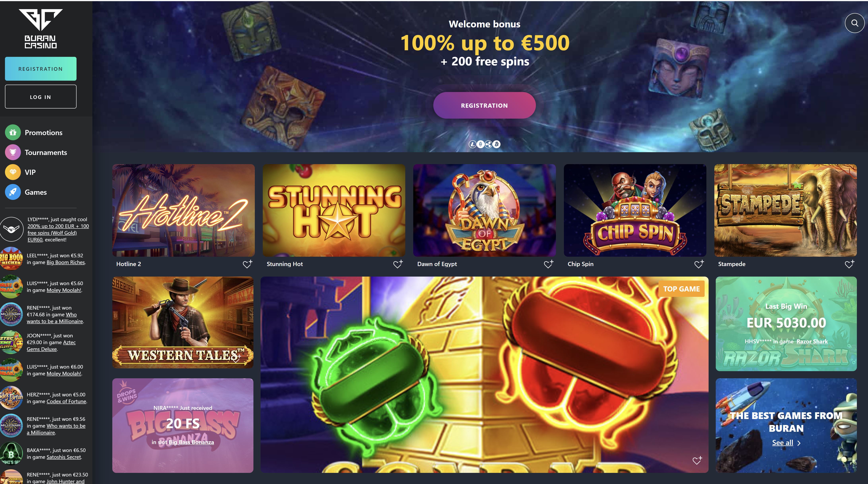868x484 pixels.
Task: Open the Tournaments menu item
Action: click(46, 153)
